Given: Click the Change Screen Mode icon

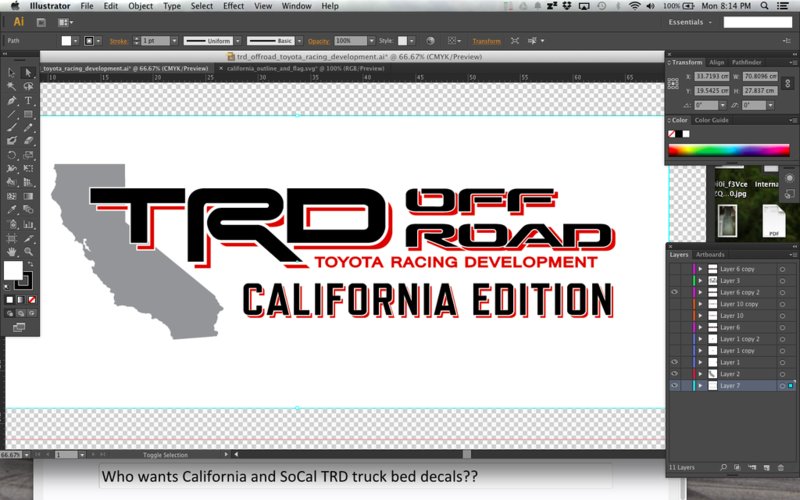Looking at the screenshot, I should click(19, 327).
